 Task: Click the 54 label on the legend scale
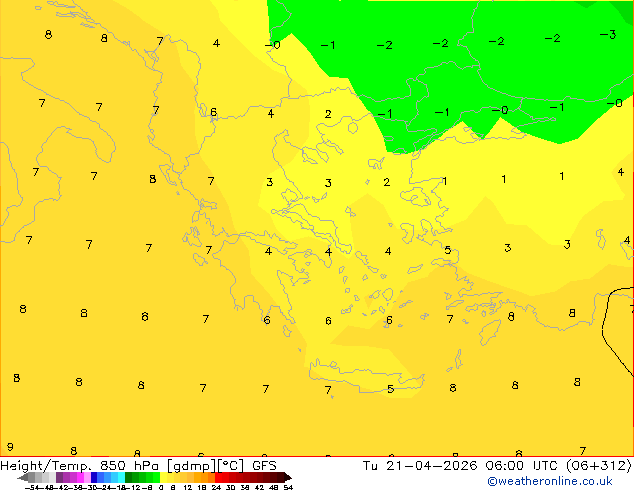288,487
